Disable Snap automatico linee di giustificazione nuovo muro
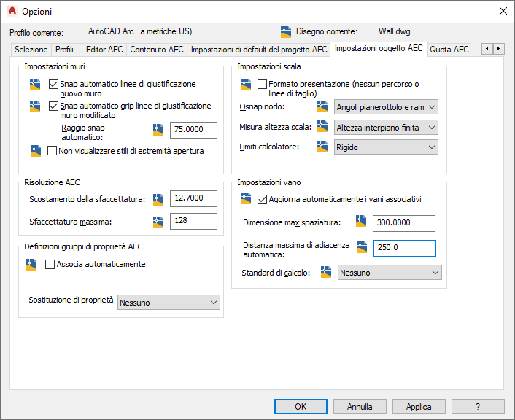This screenshot has width=515, height=420. (x=53, y=84)
